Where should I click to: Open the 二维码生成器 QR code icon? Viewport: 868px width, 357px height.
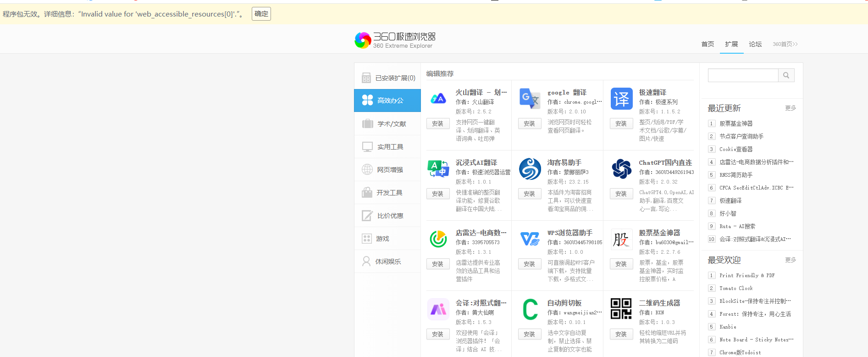coord(622,309)
